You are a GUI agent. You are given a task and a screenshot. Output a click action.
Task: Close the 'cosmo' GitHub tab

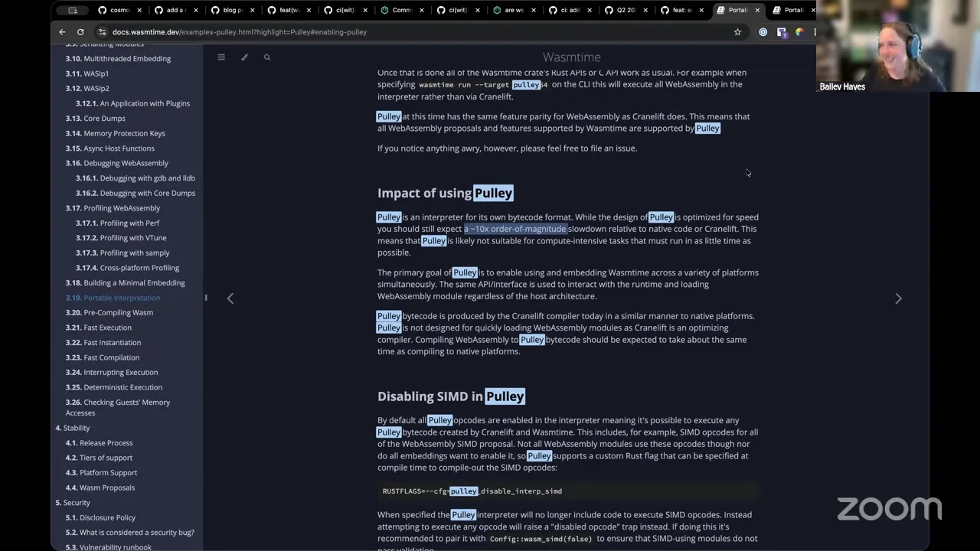point(140,10)
